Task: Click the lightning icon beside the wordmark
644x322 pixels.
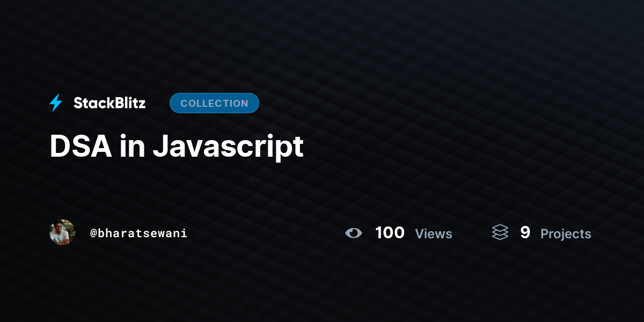Action: [x=56, y=103]
